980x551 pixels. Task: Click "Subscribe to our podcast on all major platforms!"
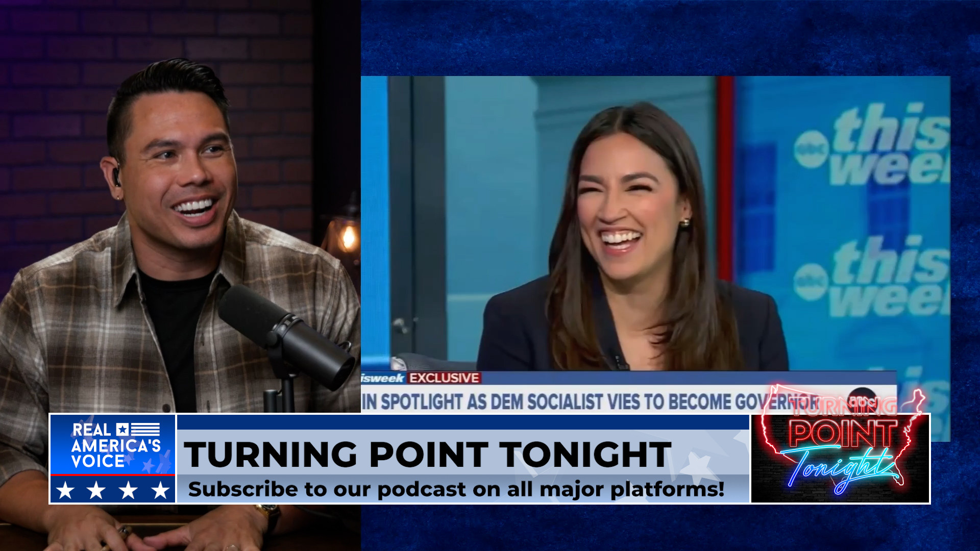click(x=456, y=489)
